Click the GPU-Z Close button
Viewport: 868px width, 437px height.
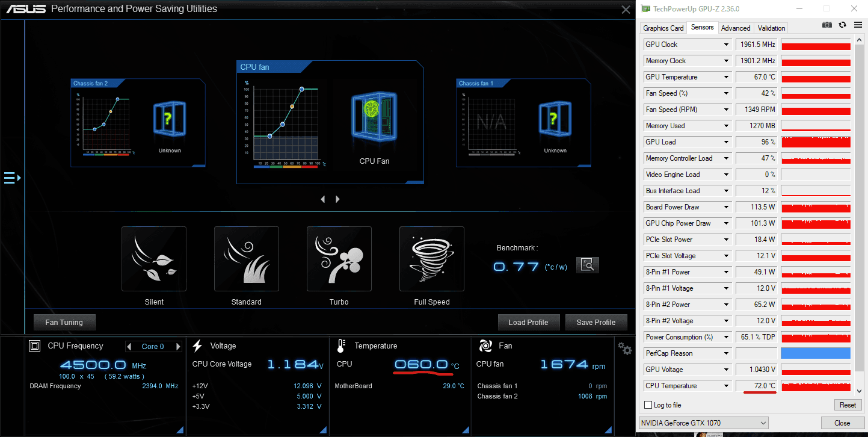click(x=842, y=423)
